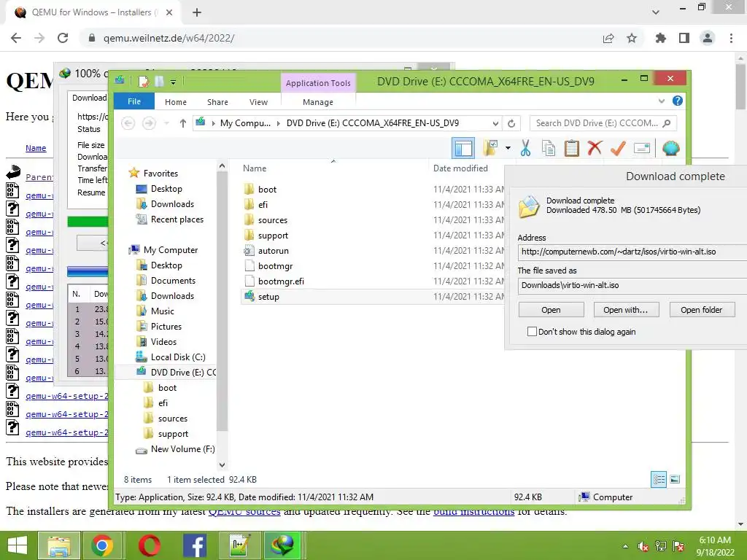Screen dimensions: 747x560
Task: Click the Classic Shell settings shell icon
Action: 671,148
